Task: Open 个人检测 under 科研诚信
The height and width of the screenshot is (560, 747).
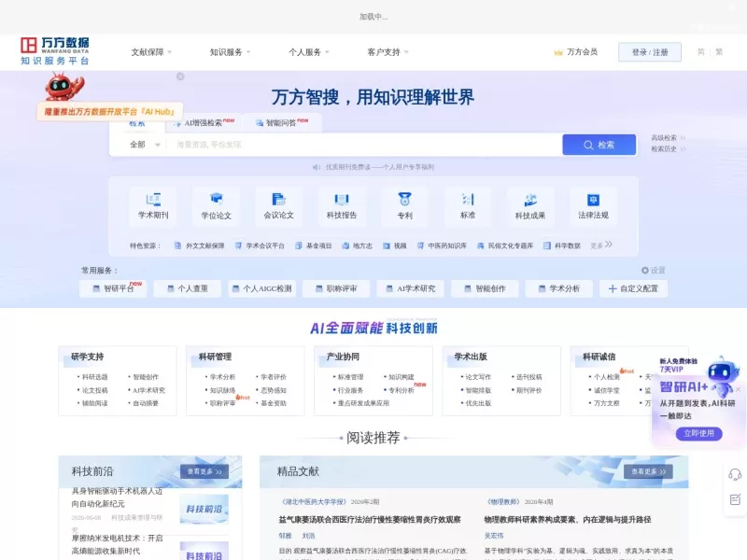Action: pyautogui.click(x=606, y=377)
